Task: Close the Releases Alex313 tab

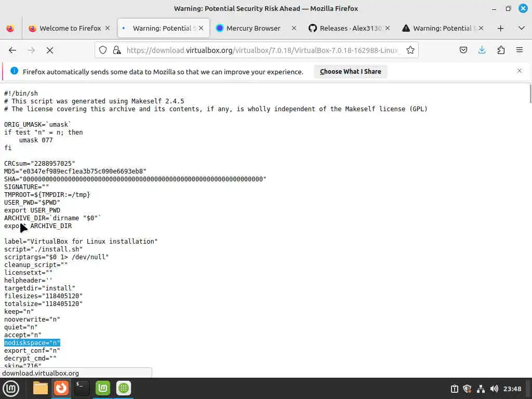Action: point(388,28)
